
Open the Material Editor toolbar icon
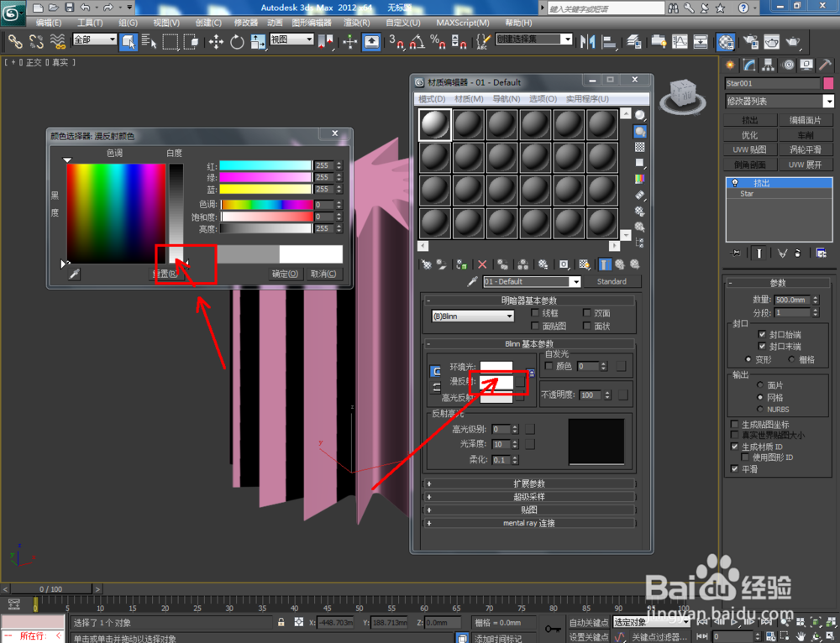(x=726, y=42)
